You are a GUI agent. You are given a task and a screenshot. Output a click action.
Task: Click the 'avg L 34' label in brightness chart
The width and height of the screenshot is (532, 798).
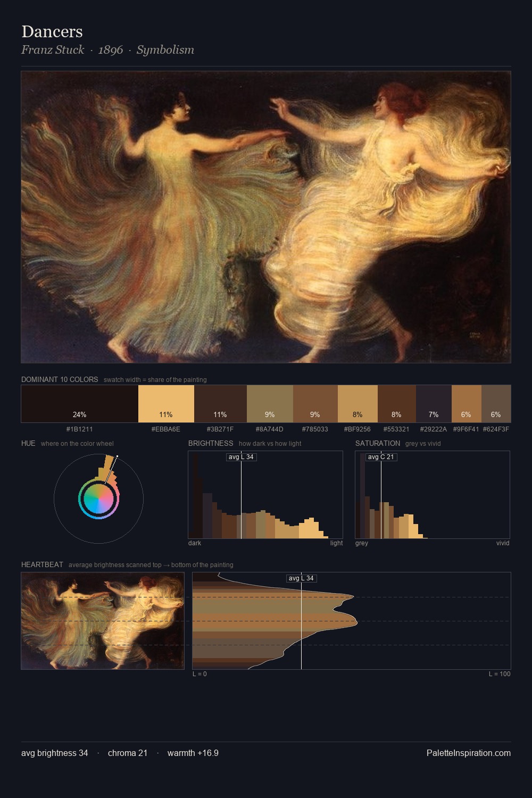[241, 457]
